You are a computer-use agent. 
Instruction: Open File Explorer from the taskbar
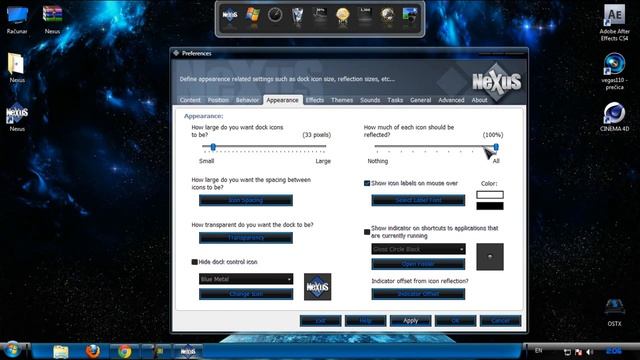point(61,351)
